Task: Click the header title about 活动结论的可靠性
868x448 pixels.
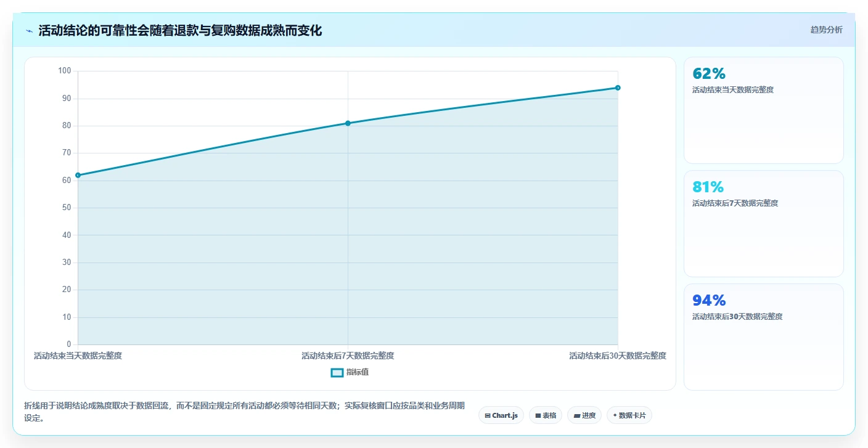Action: tap(180, 31)
